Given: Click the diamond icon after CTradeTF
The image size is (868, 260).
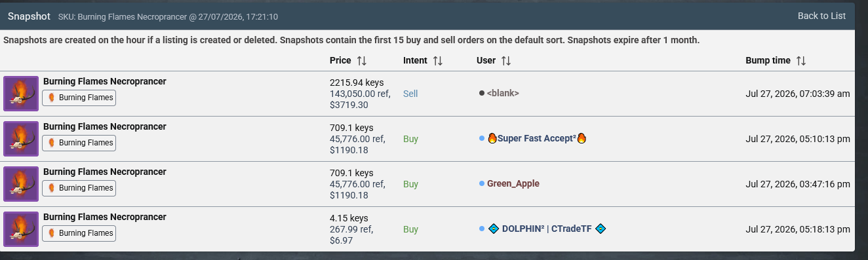Looking at the screenshot, I should click(601, 229).
